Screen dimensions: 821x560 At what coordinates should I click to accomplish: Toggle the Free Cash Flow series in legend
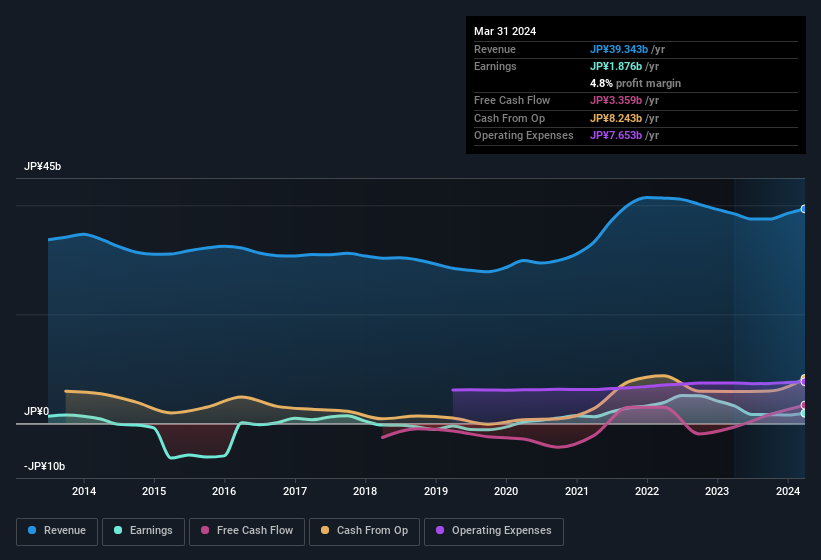(247, 531)
